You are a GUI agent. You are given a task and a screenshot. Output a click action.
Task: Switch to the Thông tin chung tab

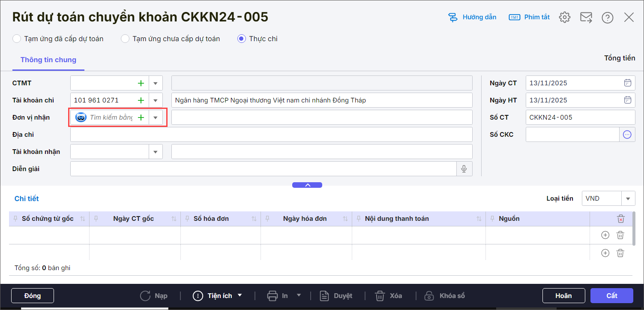coord(48,60)
